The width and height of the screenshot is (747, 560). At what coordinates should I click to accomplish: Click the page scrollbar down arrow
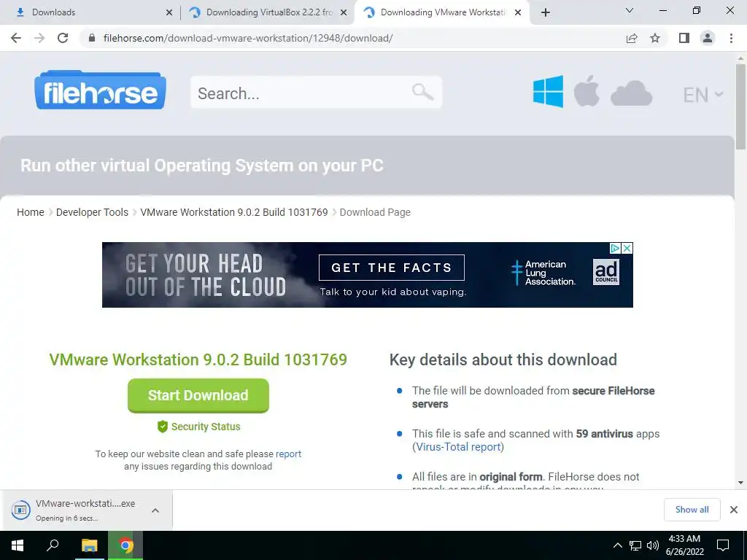[740, 483]
